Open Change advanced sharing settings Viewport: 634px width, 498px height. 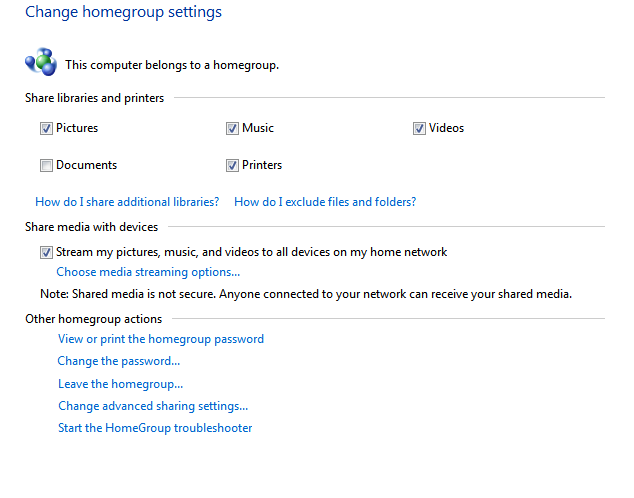click(153, 406)
